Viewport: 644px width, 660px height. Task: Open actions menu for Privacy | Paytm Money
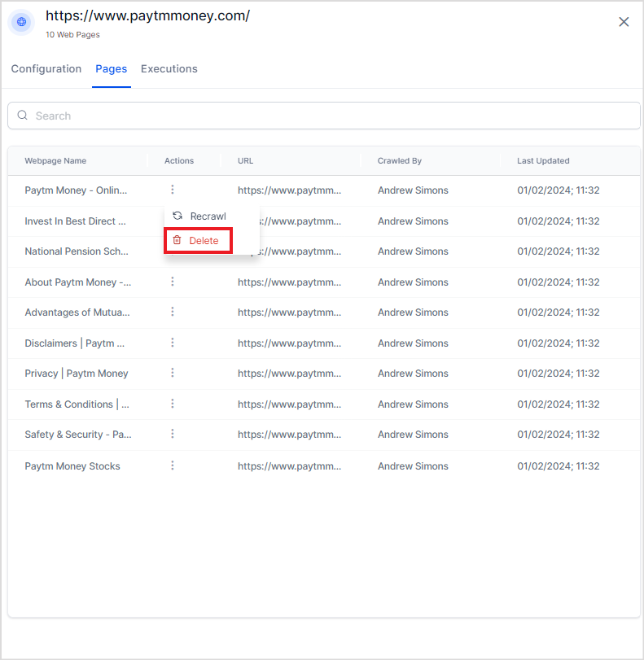(173, 373)
